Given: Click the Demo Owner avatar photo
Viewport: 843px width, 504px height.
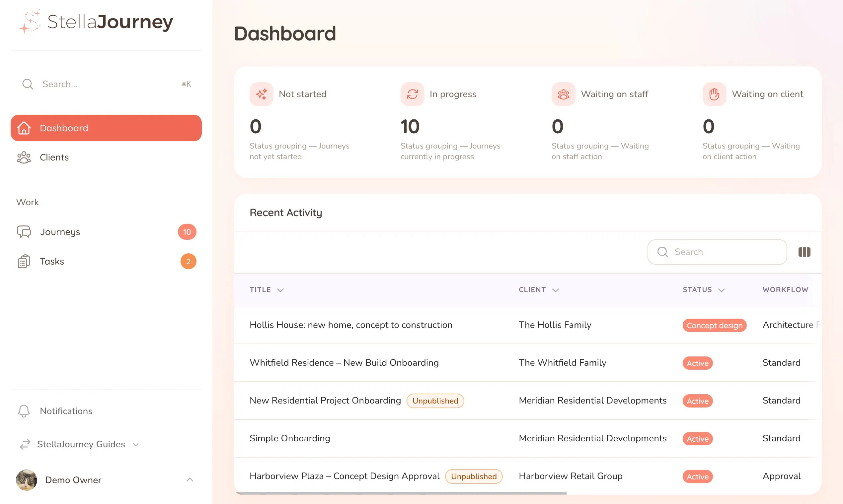Looking at the screenshot, I should point(27,480).
